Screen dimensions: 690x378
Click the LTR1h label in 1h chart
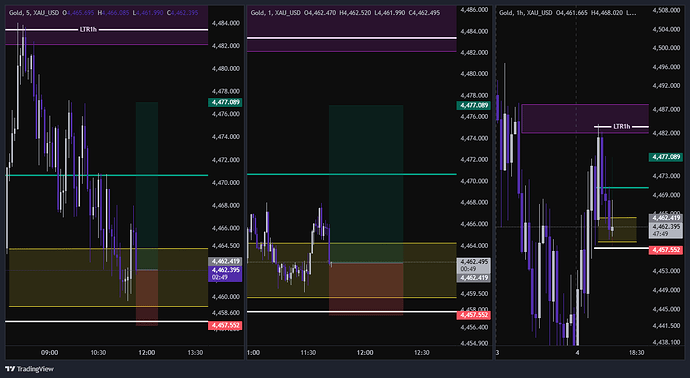(x=621, y=126)
